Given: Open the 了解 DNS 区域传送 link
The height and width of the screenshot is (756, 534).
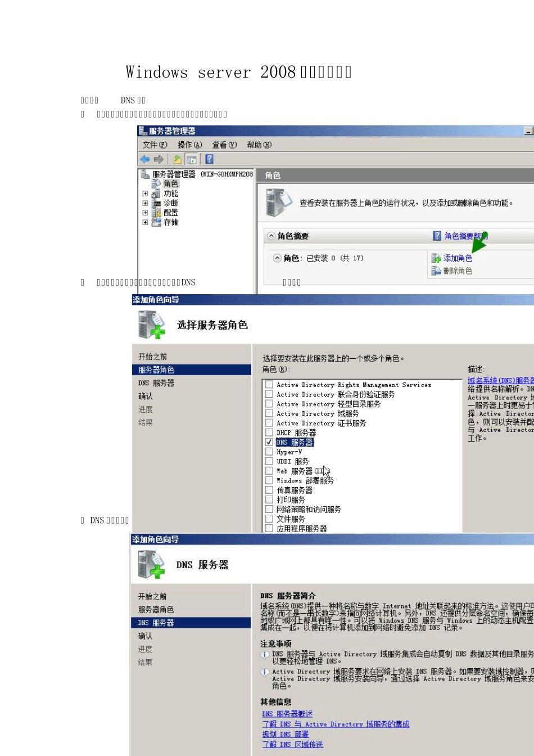Looking at the screenshot, I should click(293, 744).
